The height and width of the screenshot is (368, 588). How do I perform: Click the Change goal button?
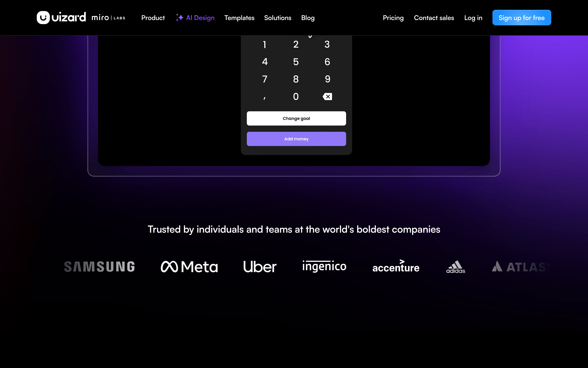[296, 119]
